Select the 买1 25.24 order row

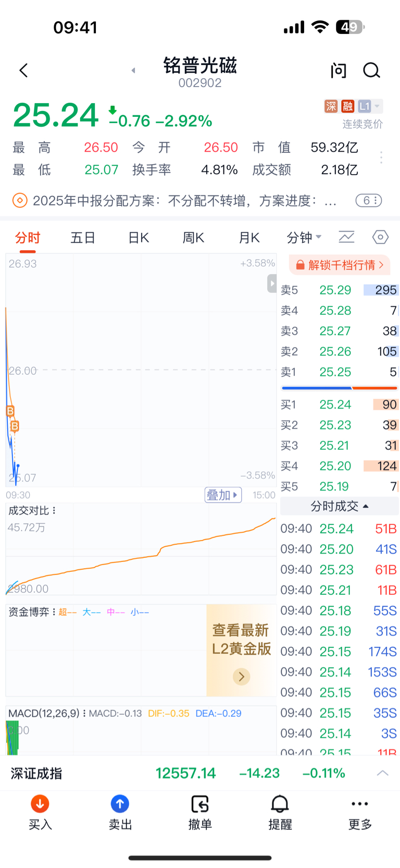(340, 405)
